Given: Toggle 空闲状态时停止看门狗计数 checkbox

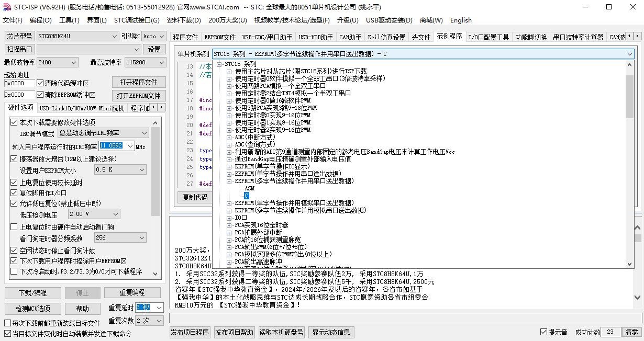Looking at the screenshot, I should click(14, 251).
